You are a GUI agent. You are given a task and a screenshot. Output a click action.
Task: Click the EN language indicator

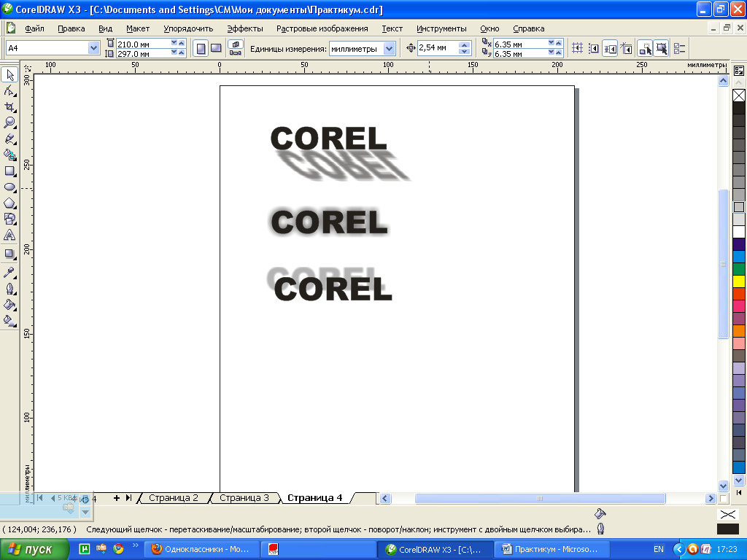(659, 550)
